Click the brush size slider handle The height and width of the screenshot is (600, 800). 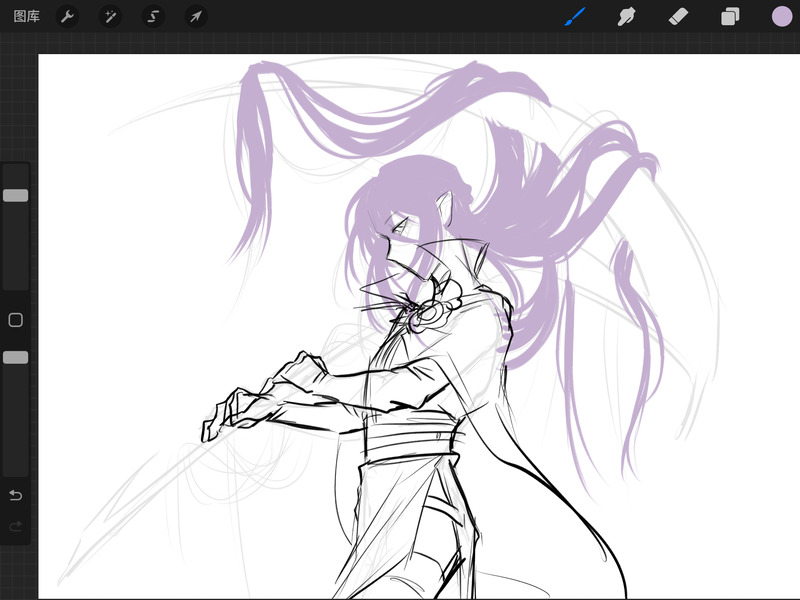point(16,195)
